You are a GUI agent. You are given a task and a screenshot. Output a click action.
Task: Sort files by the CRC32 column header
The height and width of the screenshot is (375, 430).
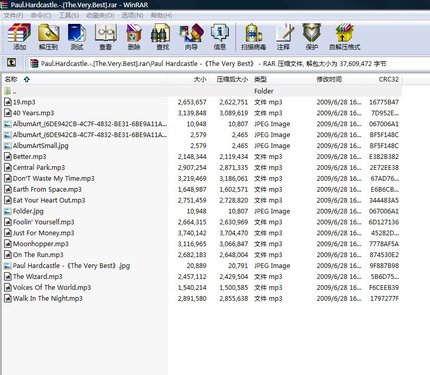point(389,79)
